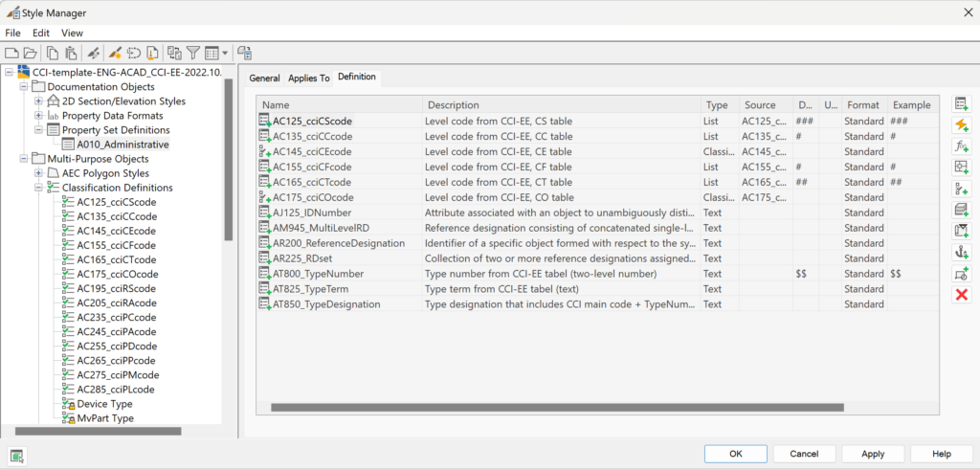This screenshot has width=980, height=470.
Task: Click the New Drawing toolbar icon
Action: pos(11,53)
